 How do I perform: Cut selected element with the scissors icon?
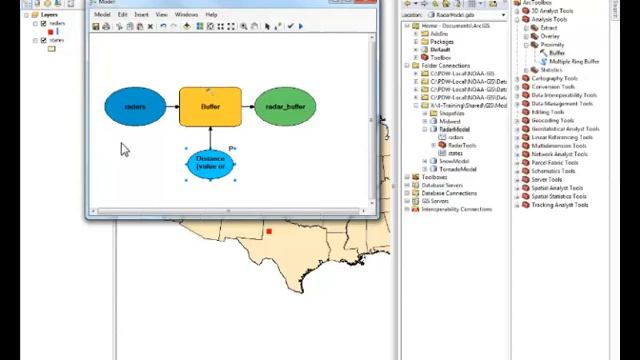[120, 27]
